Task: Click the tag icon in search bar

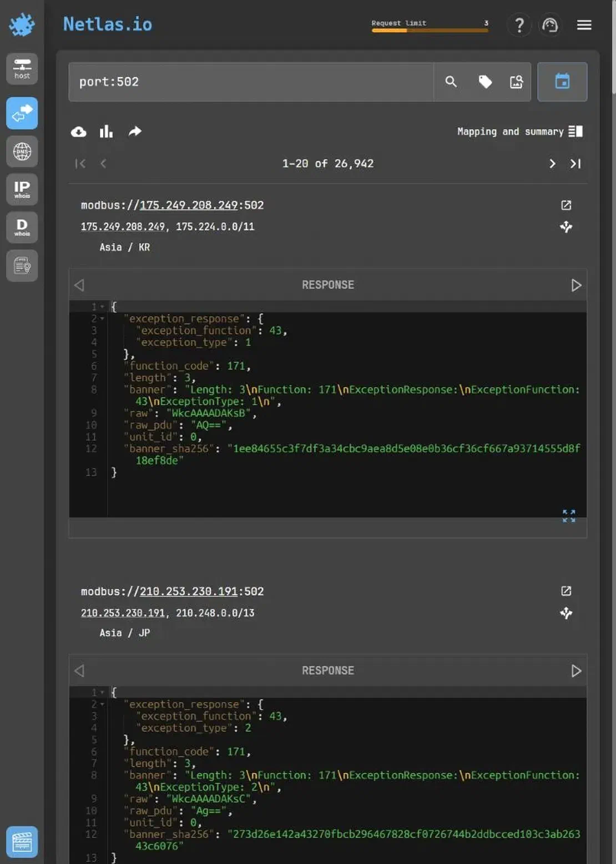Action: pyautogui.click(x=485, y=82)
